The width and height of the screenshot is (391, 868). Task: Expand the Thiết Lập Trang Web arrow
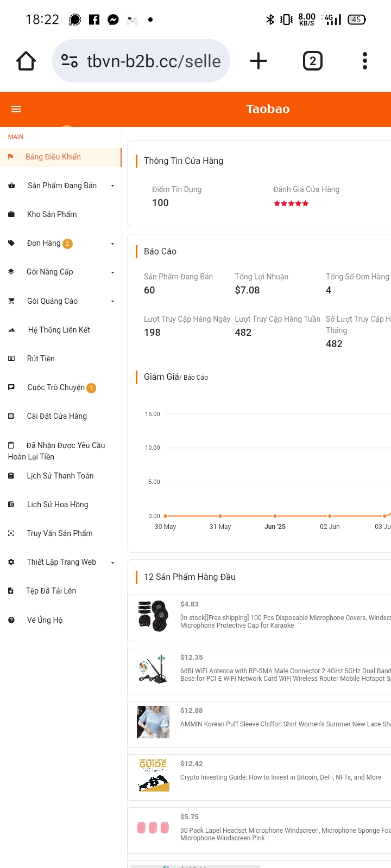pyautogui.click(x=112, y=563)
